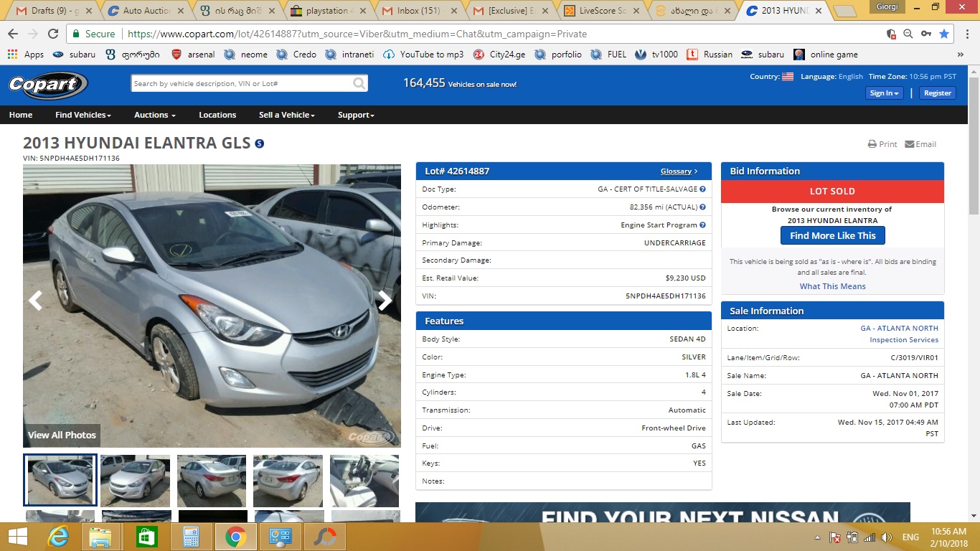Open YouTube to mp3 bookmark
The image size is (980, 551).
pyautogui.click(x=423, y=55)
